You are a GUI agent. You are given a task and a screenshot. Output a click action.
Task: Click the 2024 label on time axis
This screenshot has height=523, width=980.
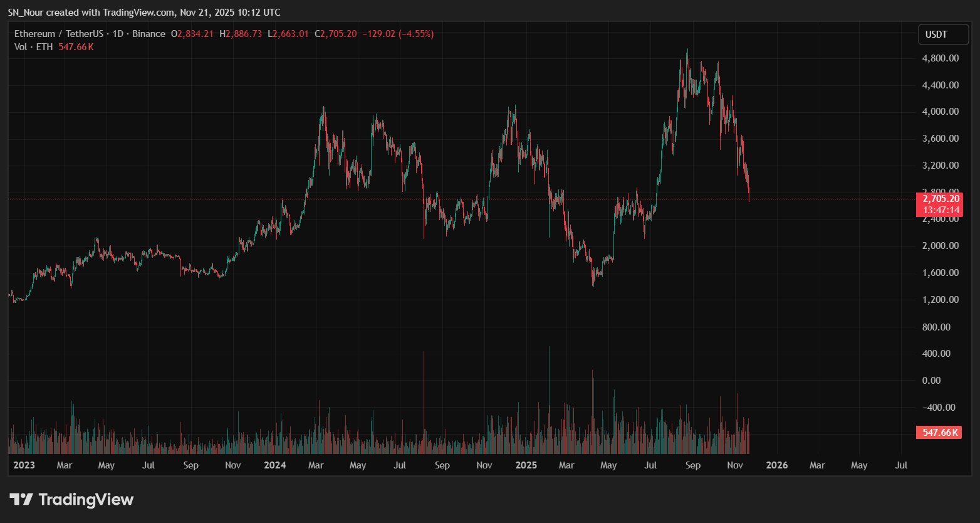click(x=274, y=465)
